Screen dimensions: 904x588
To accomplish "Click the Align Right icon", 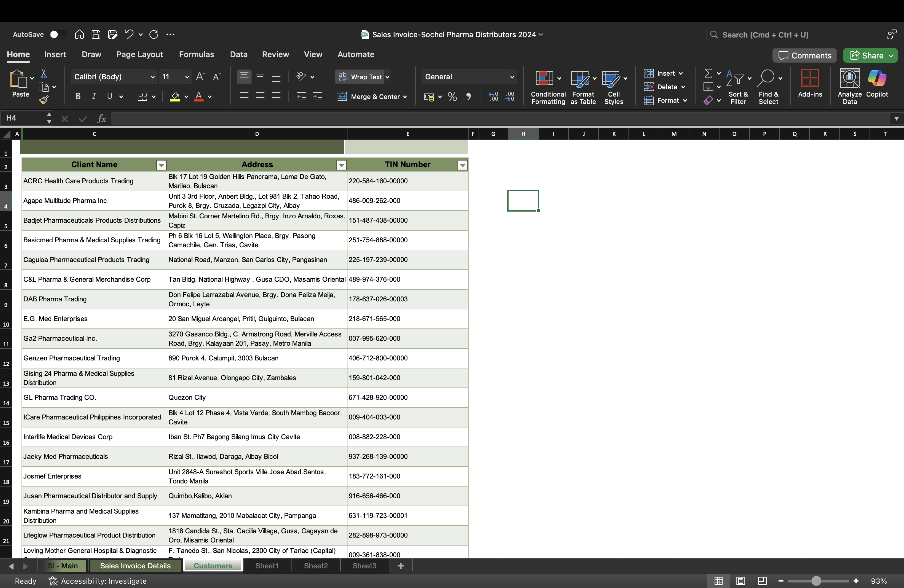I will [276, 97].
